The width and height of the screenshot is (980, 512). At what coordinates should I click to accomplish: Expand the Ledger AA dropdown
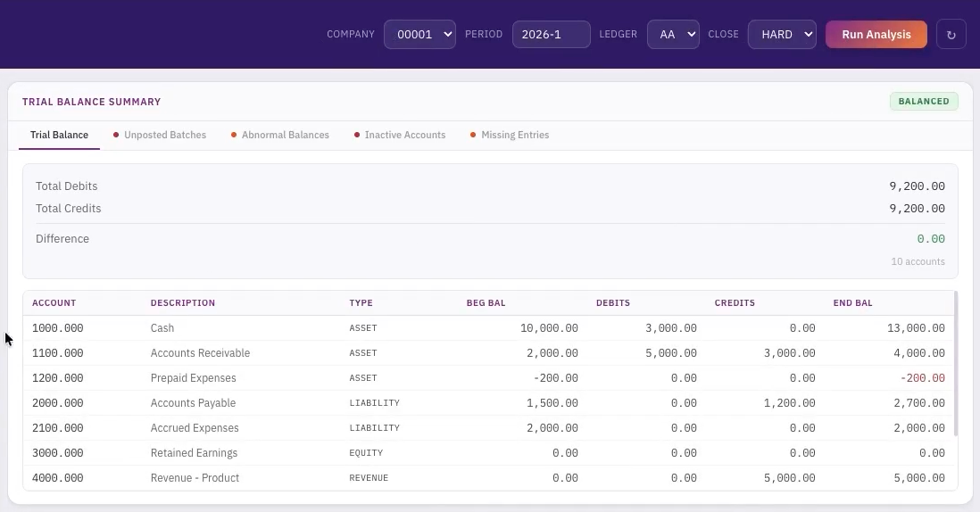672,35
